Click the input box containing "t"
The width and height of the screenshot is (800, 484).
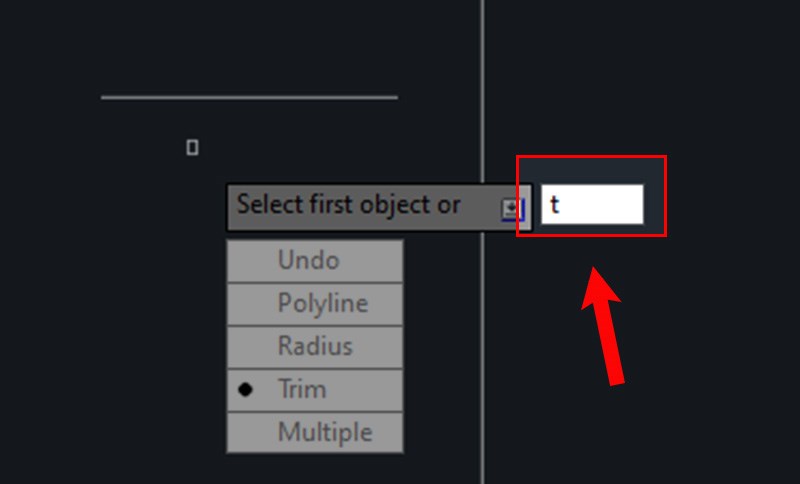592,205
